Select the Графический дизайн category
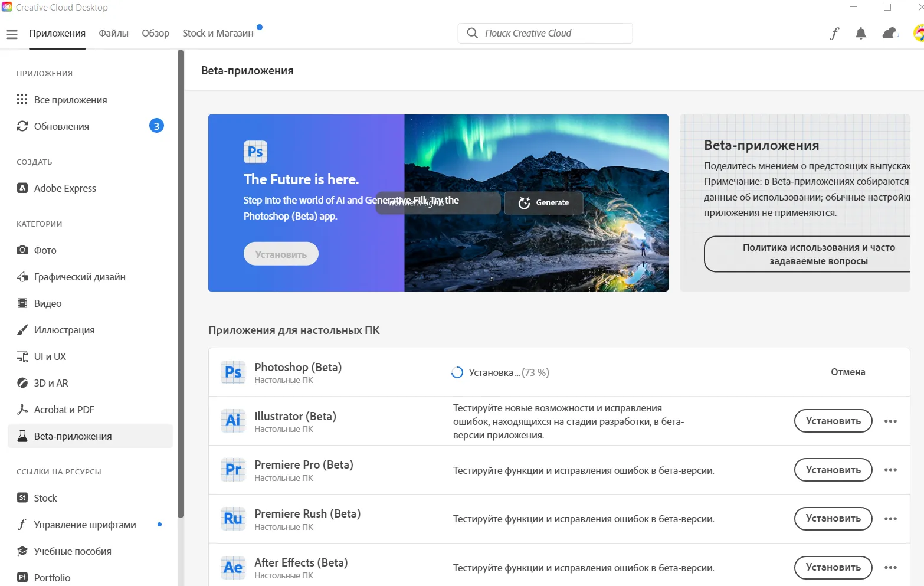Image resolution: width=924 pixels, height=586 pixels. (90, 277)
